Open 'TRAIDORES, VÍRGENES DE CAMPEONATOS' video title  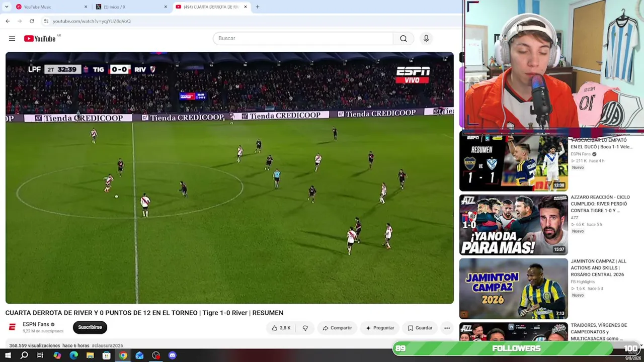599,332
